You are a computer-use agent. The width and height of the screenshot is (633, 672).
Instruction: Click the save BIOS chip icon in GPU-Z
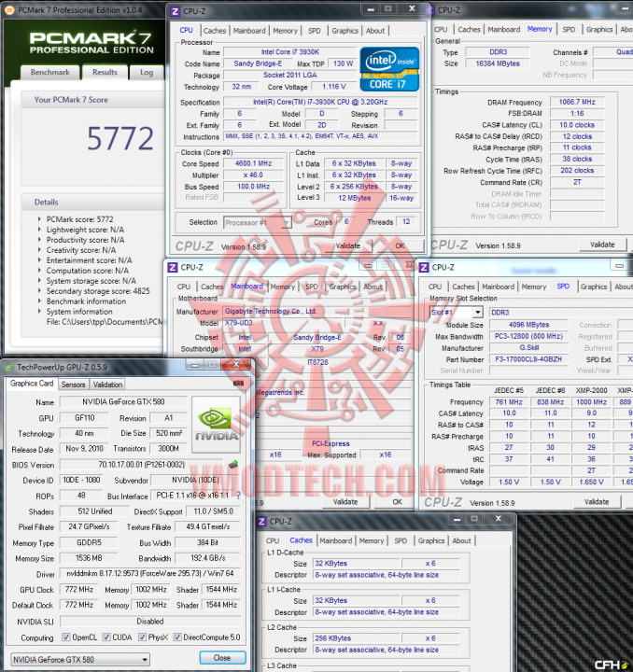tap(233, 464)
